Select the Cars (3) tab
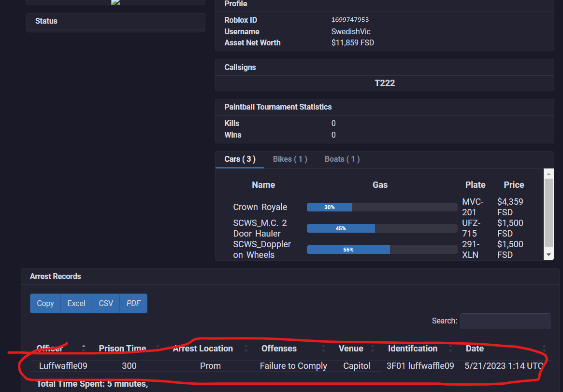This screenshot has width=563, height=392. point(240,159)
